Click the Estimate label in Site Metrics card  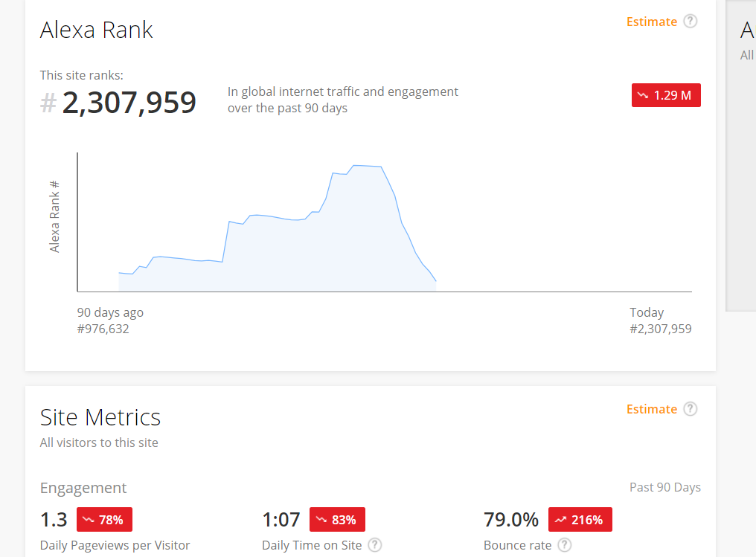pyautogui.click(x=651, y=409)
